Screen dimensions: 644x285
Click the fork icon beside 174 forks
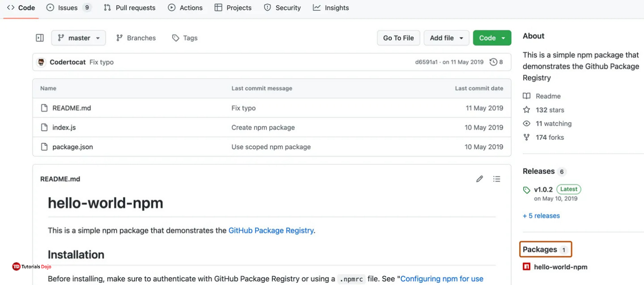526,137
